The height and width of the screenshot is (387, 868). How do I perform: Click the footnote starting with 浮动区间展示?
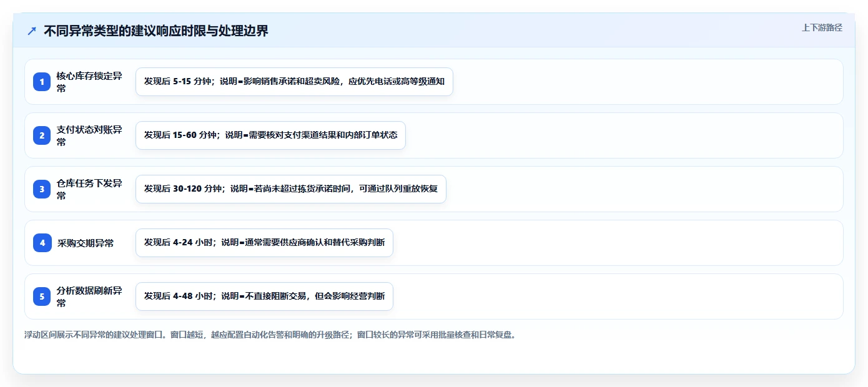[x=270, y=335]
